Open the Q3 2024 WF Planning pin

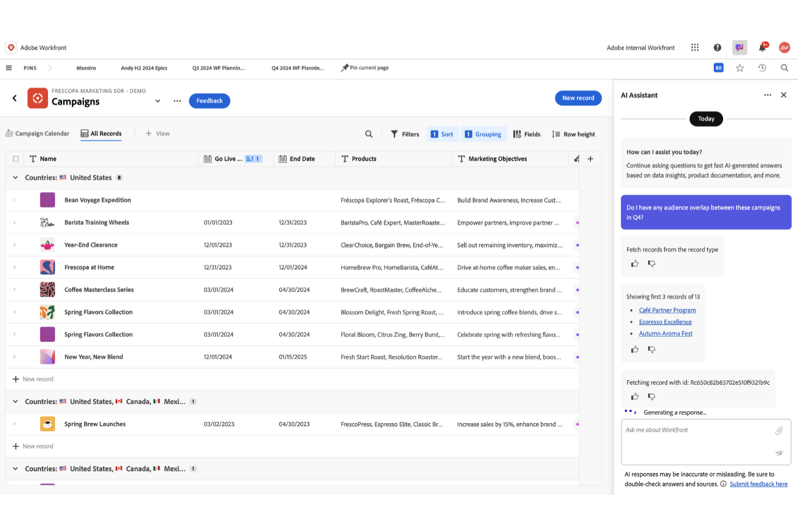pos(219,67)
